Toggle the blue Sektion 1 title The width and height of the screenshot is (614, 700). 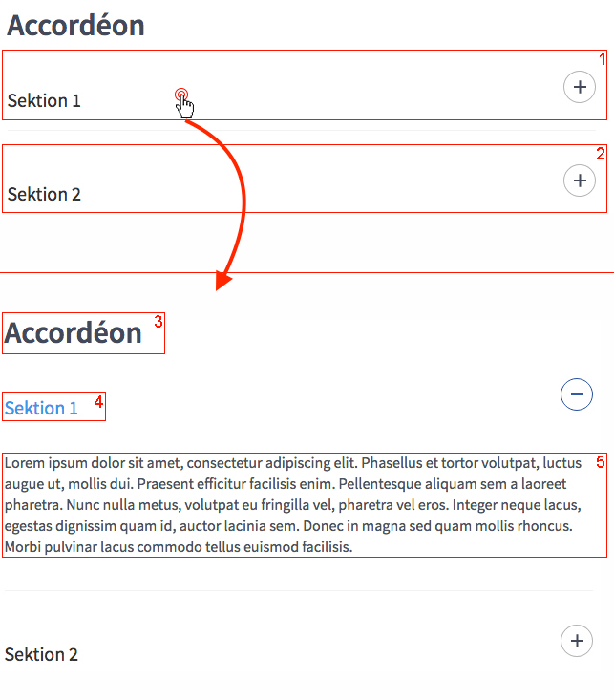41,408
